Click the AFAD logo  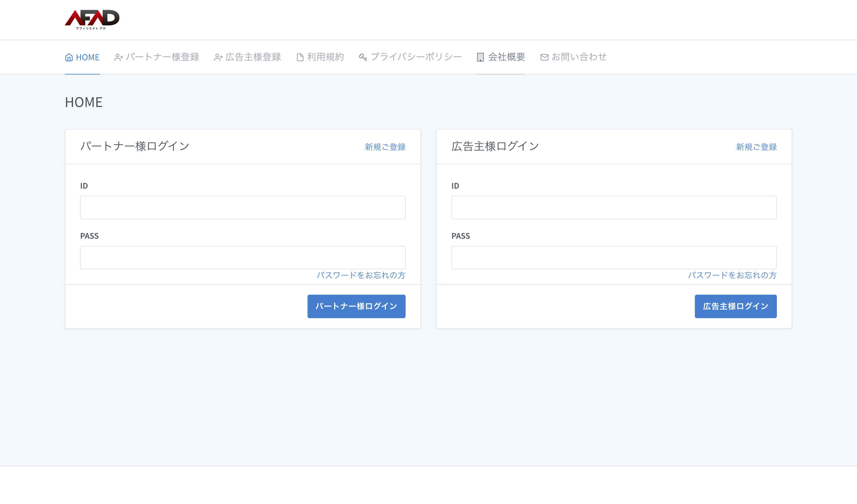click(x=92, y=19)
